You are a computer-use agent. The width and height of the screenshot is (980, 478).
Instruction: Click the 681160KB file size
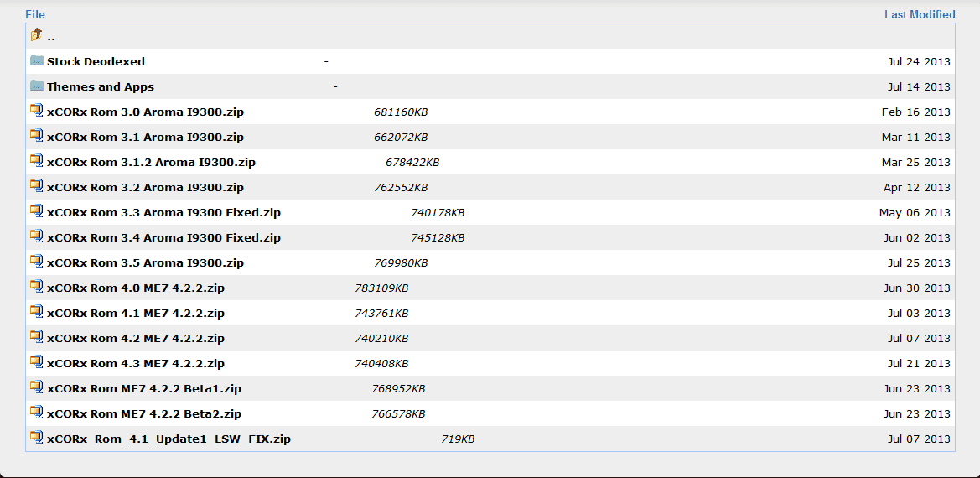(x=401, y=112)
